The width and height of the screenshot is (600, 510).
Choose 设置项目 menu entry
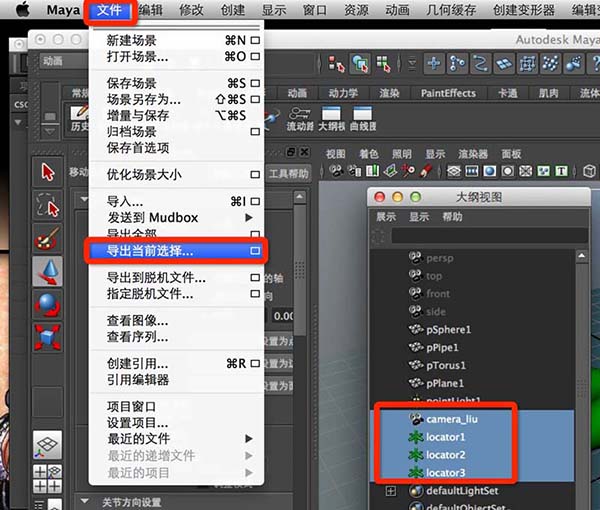pos(176,423)
